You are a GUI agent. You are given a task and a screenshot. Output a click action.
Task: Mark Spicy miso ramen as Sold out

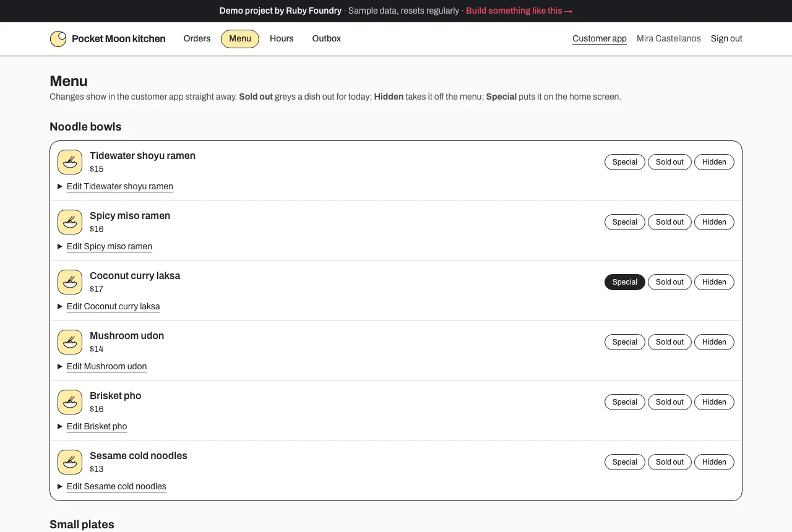click(x=669, y=222)
